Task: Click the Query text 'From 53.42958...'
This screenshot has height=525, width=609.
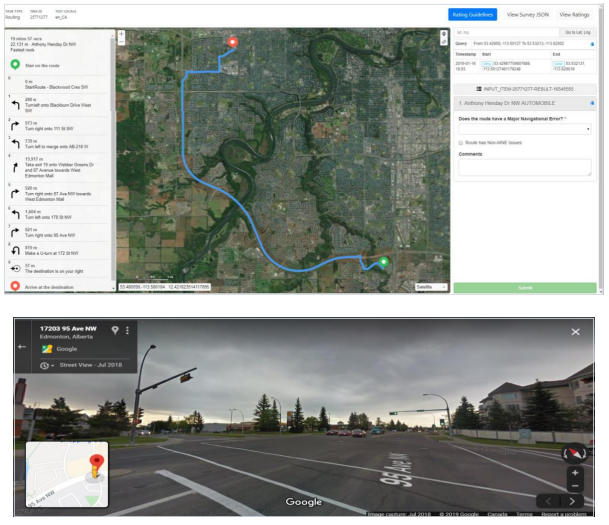Action: (x=519, y=43)
